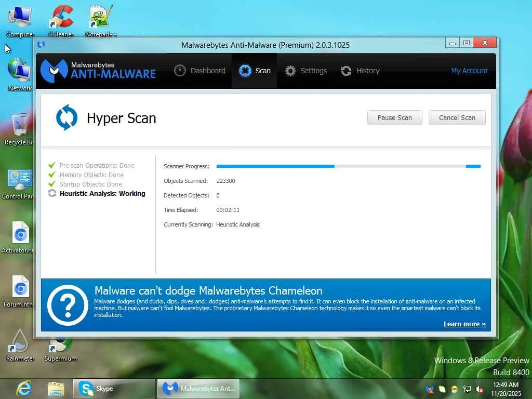This screenshot has width=532, height=399.
Task: Click Startup Objects: Done text
Action: pyautogui.click(x=90, y=184)
